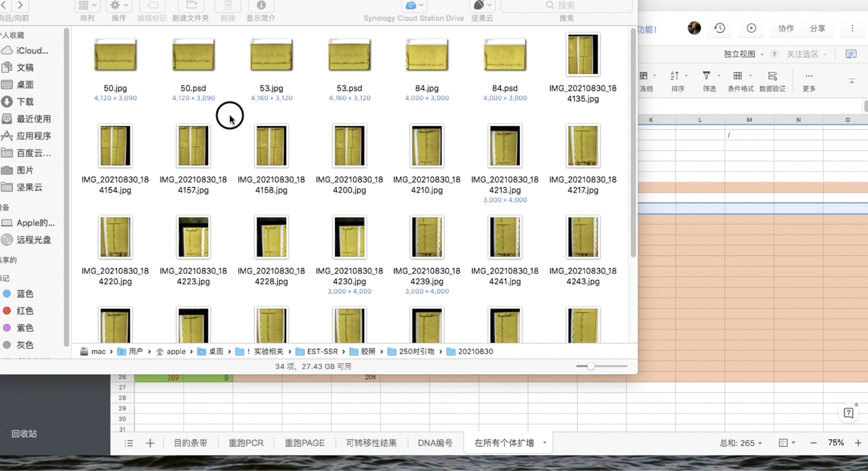Image resolution: width=868 pixels, height=471 pixels.
Task: Open version history clock icon in spreadsheet
Action: 720,28
